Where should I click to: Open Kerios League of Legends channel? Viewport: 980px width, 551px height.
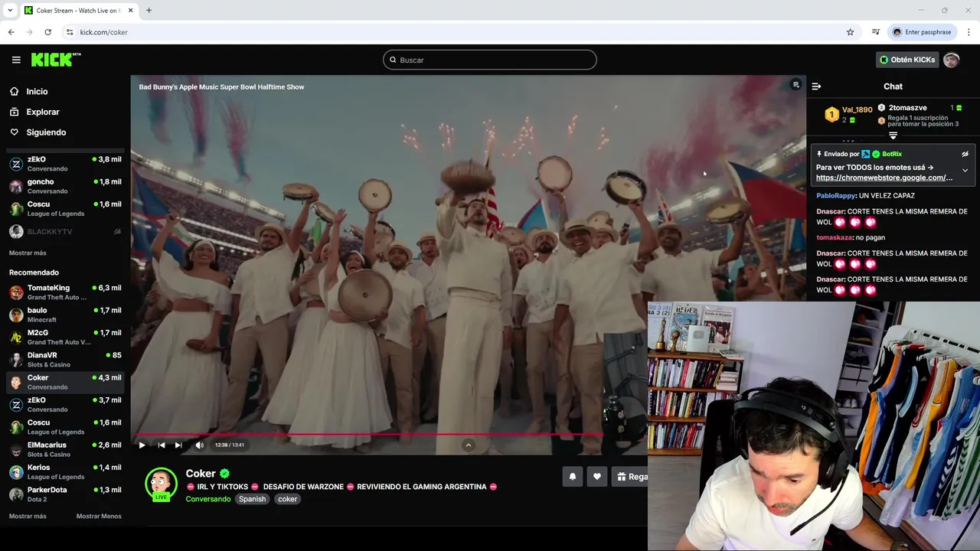(x=65, y=471)
